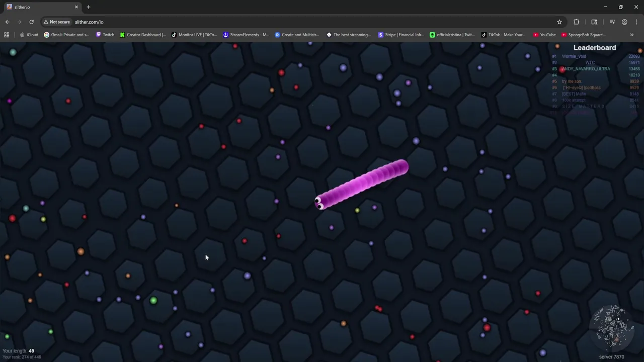Click the 'server 7870' label
This screenshot has width=644, height=362.
click(x=611, y=357)
